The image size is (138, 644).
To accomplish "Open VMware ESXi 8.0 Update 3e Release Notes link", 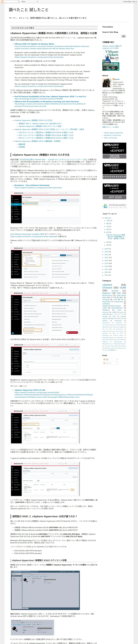I will [x=34, y=44].
